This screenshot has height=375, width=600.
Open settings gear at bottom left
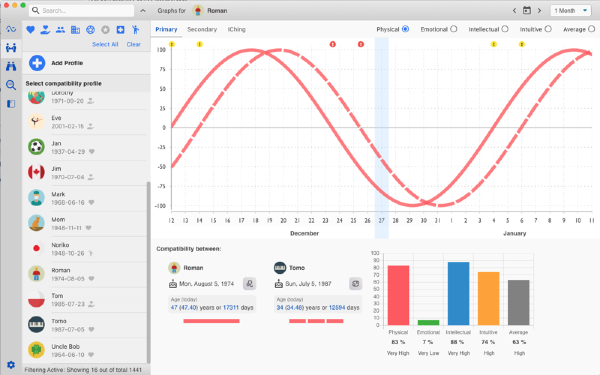tap(11, 365)
